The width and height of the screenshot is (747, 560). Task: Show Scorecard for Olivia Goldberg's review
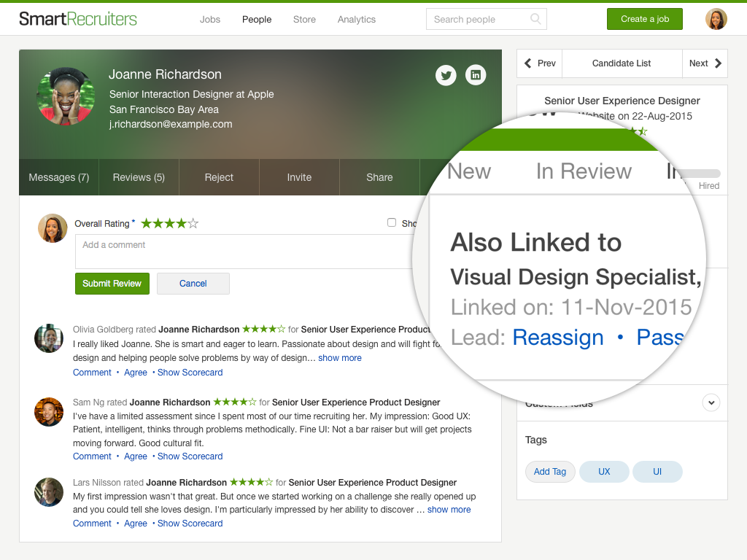click(x=190, y=373)
